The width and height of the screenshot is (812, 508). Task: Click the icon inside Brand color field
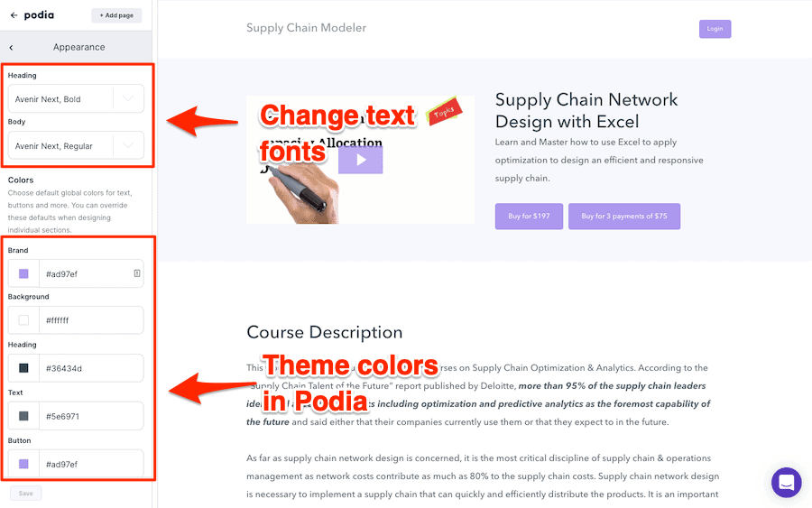click(x=137, y=273)
